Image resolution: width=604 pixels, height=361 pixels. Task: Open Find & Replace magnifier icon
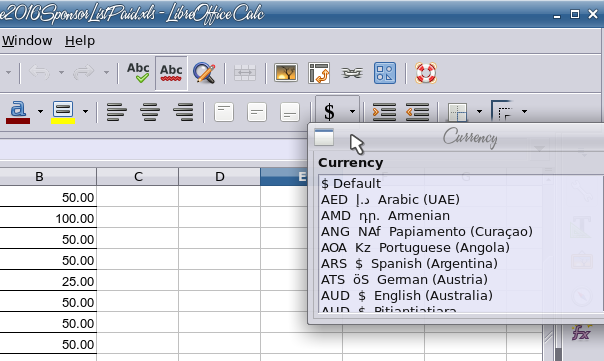204,72
